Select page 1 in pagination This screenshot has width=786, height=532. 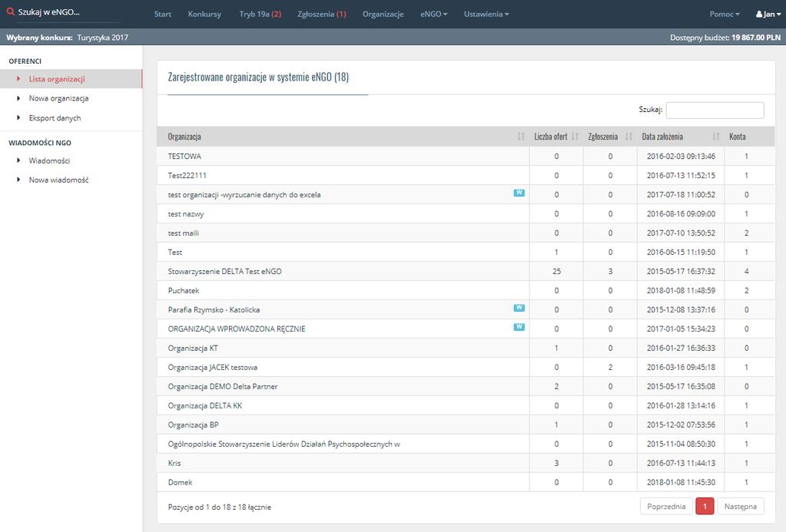coord(705,507)
